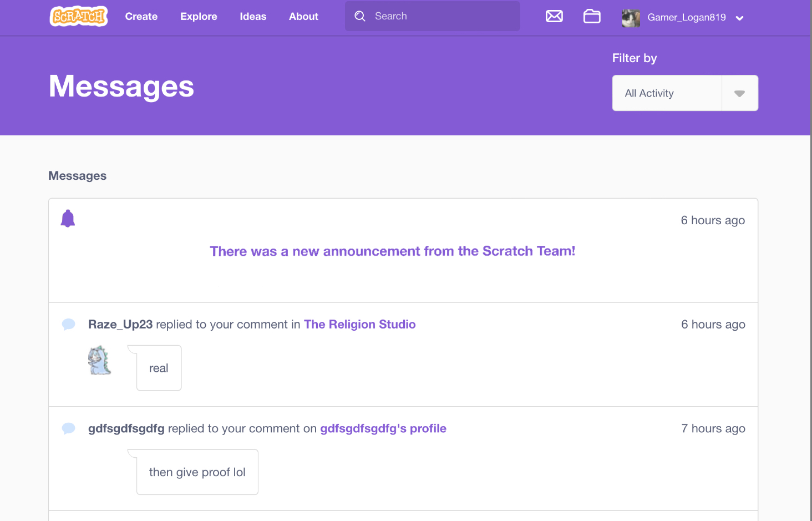Click the Gamer_Logan819 profile avatar icon
This screenshot has height=521, width=812.
[x=631, y=18]
